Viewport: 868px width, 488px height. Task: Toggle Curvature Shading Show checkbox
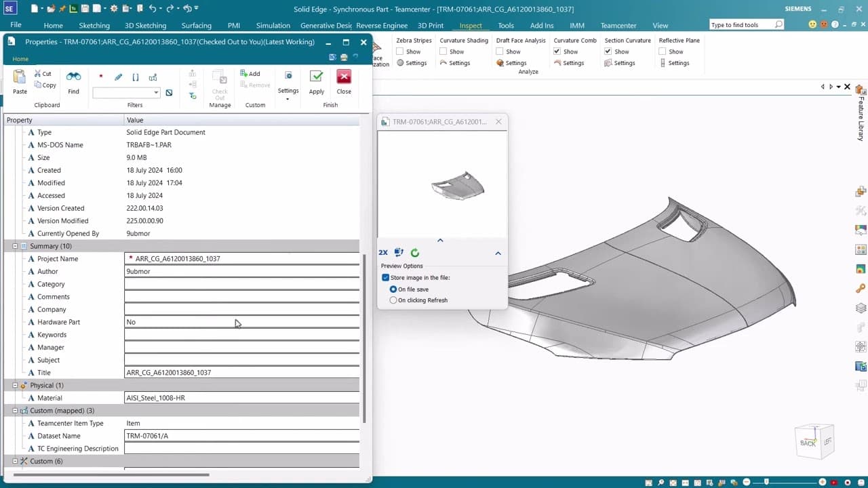click(443, 52)
